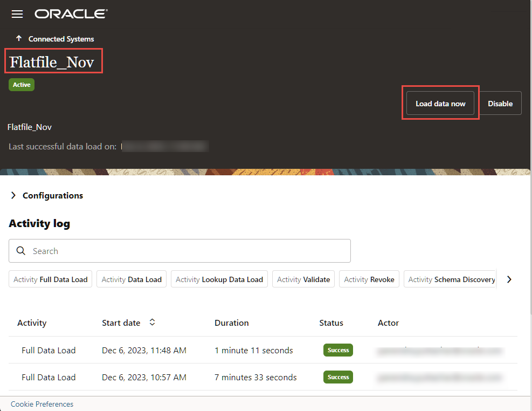Click the Oracle logo
This screenshot has width=532, height=411.
tap(71, 13)
